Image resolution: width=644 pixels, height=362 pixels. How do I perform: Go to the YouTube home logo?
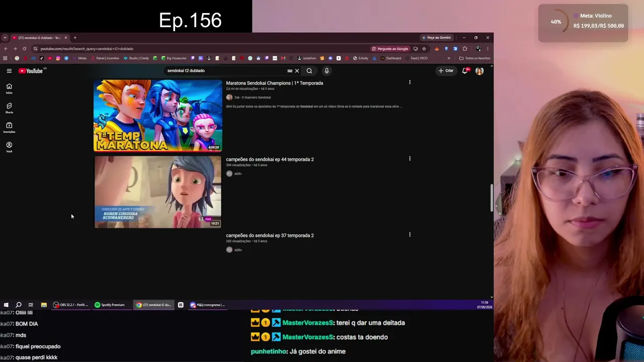click(x=31, y=71)
